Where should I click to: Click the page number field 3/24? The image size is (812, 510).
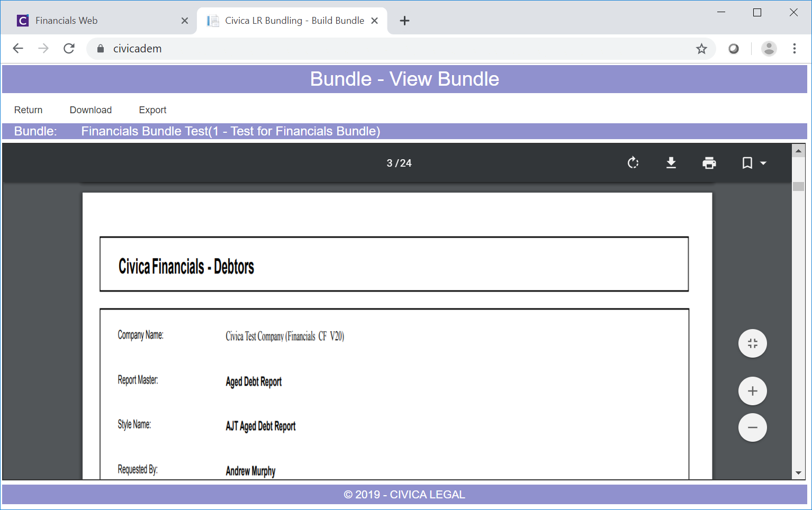(x=399, y=163)
